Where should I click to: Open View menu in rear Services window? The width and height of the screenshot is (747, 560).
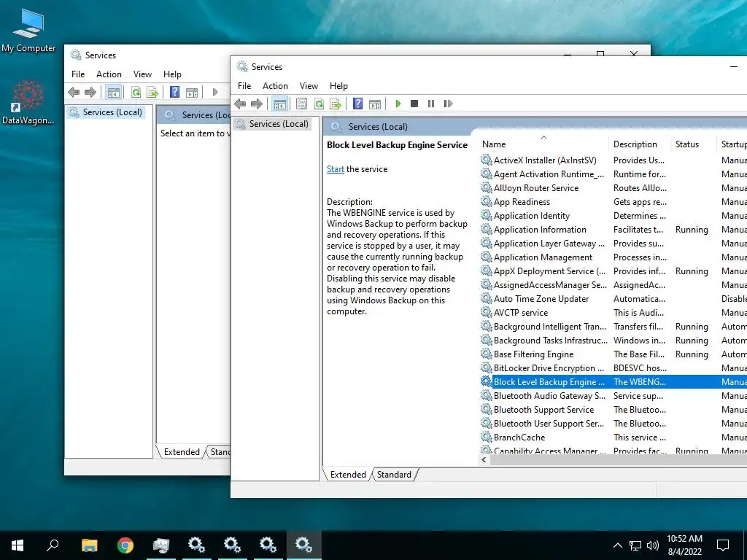pyautogui.click(x=142, y=74)
